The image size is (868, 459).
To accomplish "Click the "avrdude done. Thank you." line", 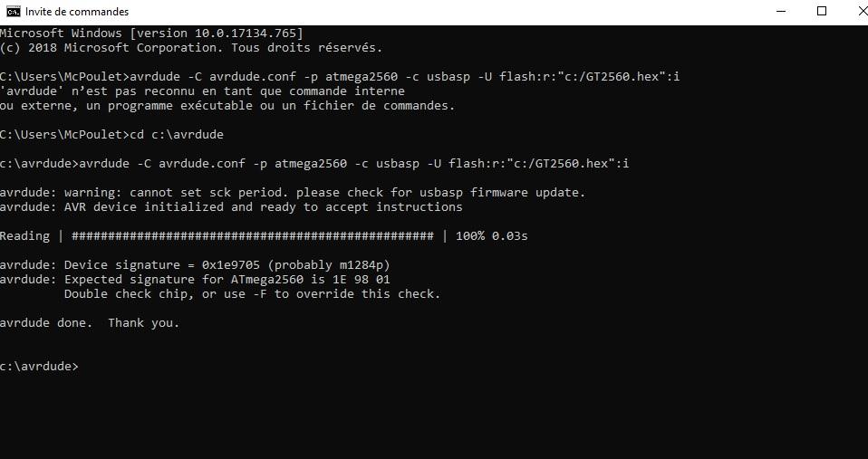I will pyautogui.click(x=90, y=323).
